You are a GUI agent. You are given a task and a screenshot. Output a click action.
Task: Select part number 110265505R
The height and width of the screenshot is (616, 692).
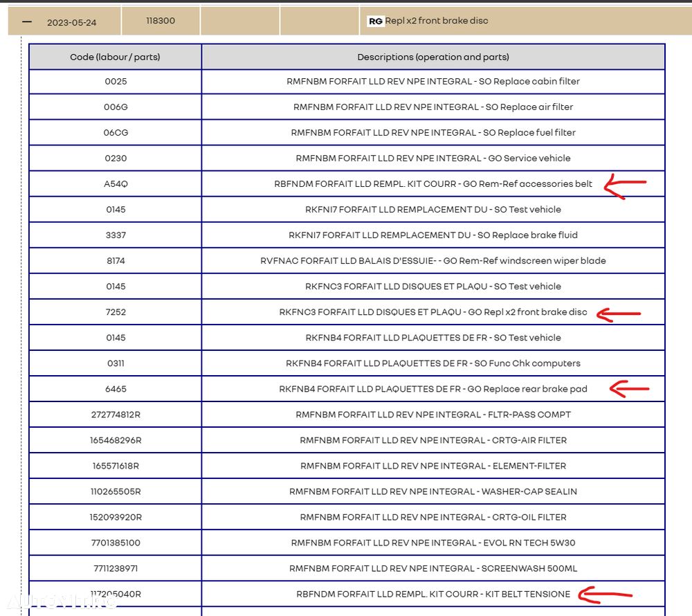click(116, 491)
